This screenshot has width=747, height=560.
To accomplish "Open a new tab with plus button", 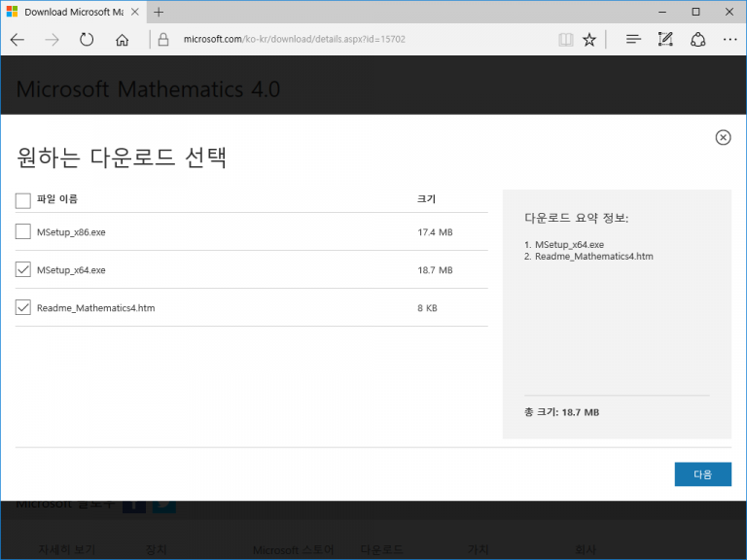I will (159, 12).
